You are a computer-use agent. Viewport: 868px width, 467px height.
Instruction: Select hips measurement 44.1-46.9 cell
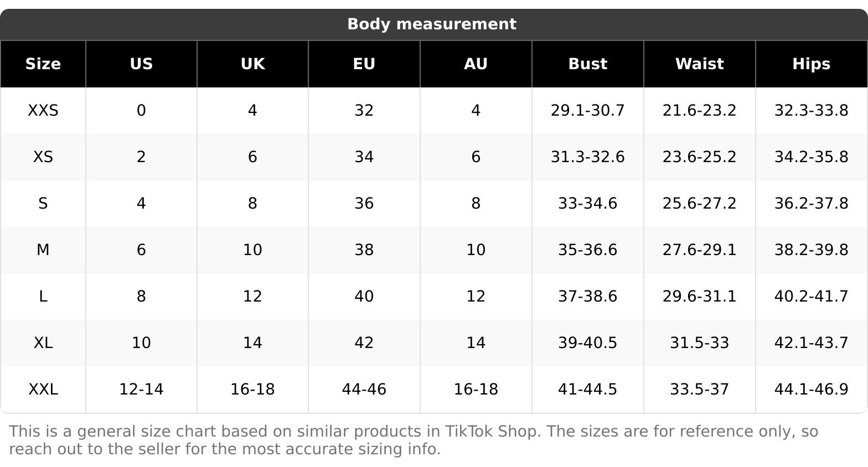tap(811, 390)
